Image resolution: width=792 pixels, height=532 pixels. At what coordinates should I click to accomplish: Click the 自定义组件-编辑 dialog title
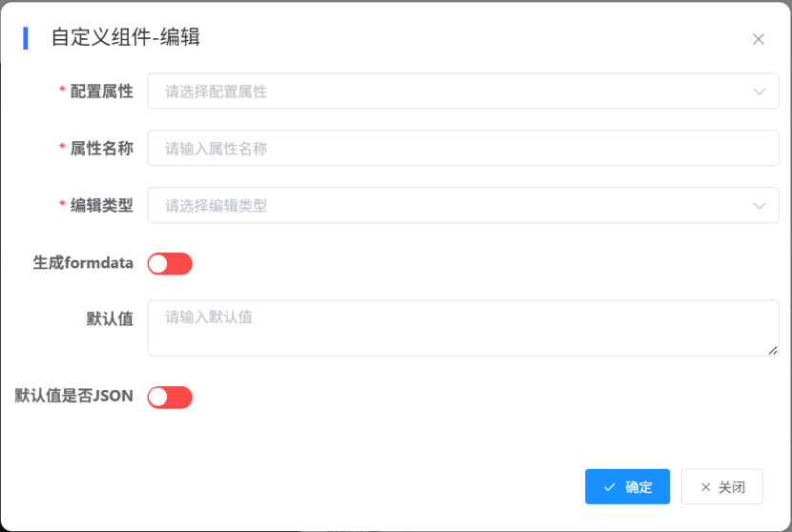[x=125, y=38]
